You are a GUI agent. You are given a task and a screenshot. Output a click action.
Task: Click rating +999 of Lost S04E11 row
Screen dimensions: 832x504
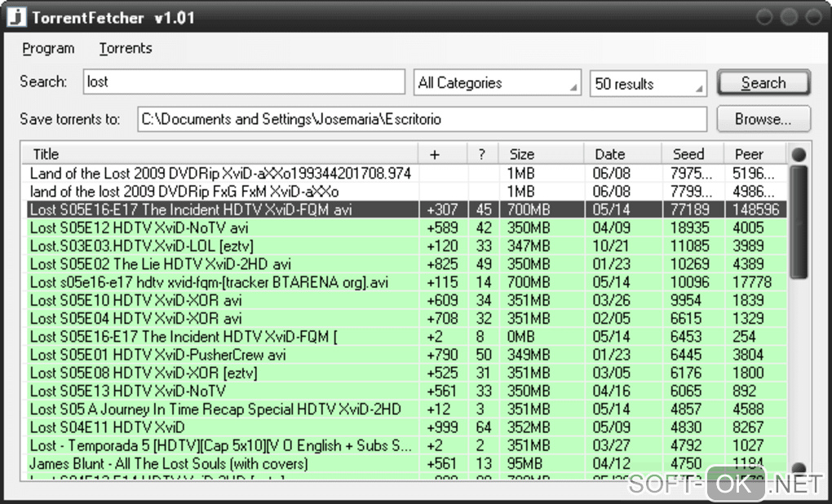coord(442,427)
